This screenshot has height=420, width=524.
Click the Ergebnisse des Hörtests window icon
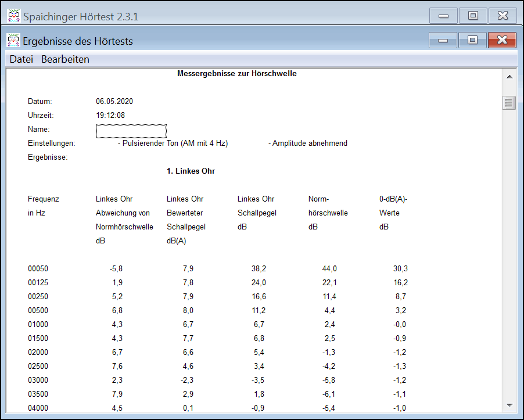pyautogui.click(x=13, y=41)
